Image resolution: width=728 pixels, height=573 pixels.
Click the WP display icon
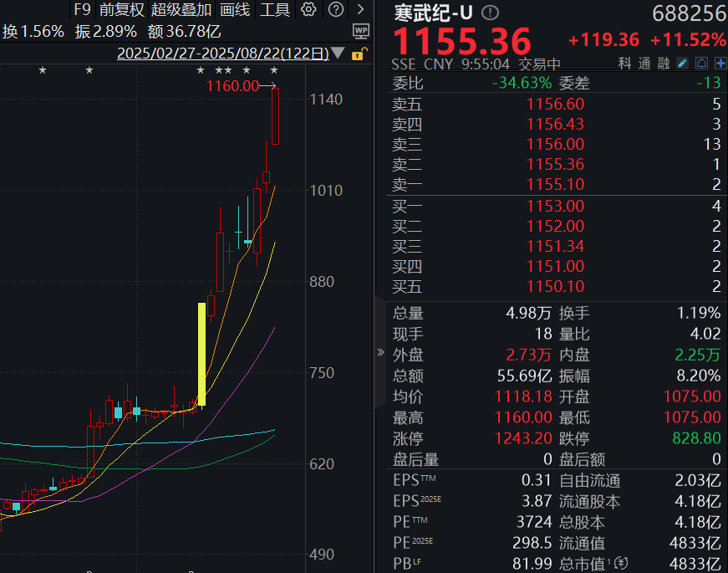(361, 31)
